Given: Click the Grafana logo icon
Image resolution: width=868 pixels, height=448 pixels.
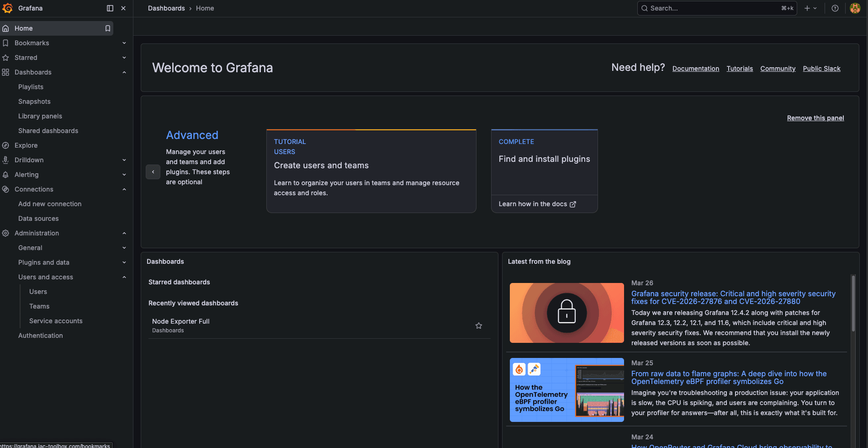Looking at the screenshot, I should (7, 8).
